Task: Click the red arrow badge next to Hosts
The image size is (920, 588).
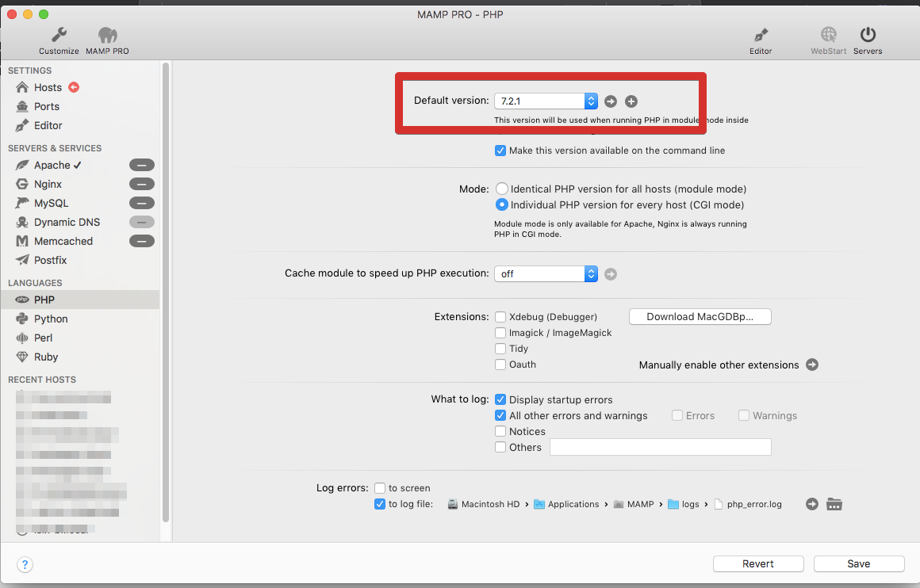Action: [x=74, y=87]
